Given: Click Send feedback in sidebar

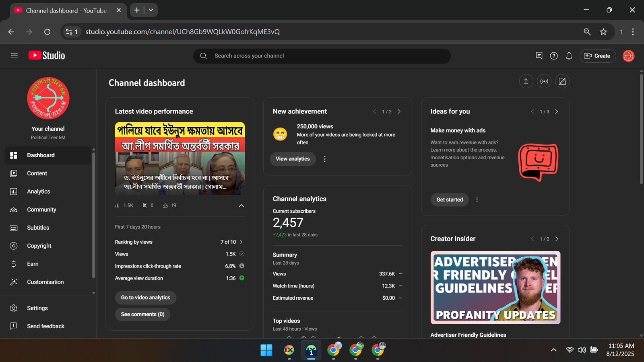Looking at the screenshot, I should tap(48, 326).
